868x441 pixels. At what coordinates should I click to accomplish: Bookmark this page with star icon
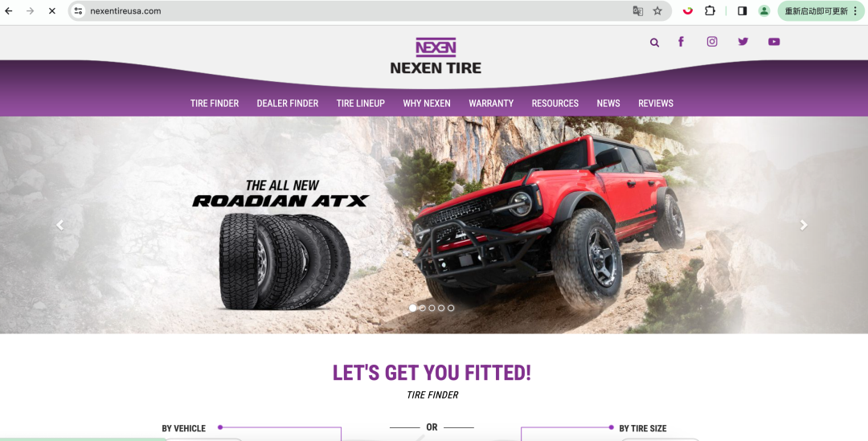coord(657,11)
